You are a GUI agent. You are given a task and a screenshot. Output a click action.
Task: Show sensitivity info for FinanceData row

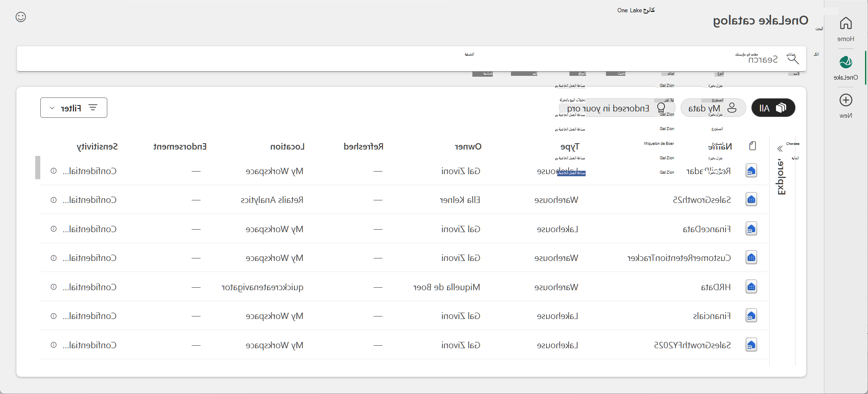(x=54, y=229)
